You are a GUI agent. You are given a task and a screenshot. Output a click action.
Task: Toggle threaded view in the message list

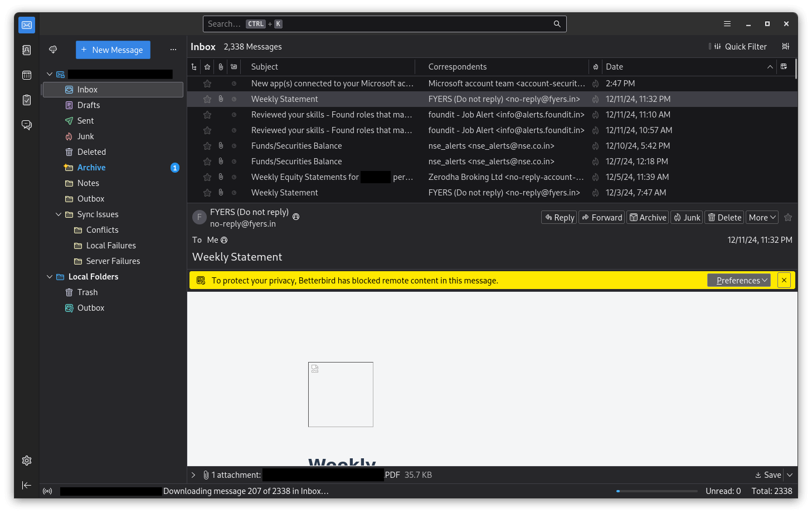pos(193,66)
